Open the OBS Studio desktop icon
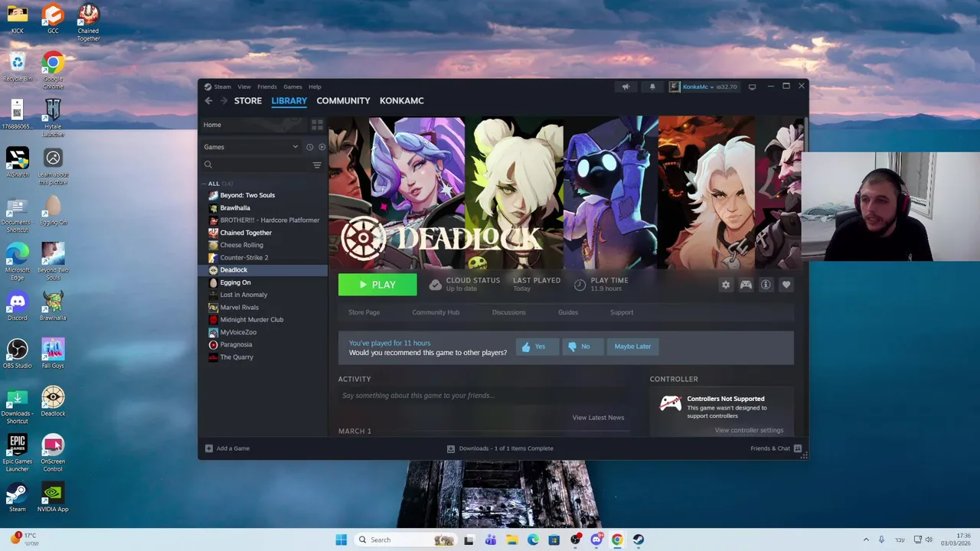Viewport: 980px width, 551px height. [17, 354]
